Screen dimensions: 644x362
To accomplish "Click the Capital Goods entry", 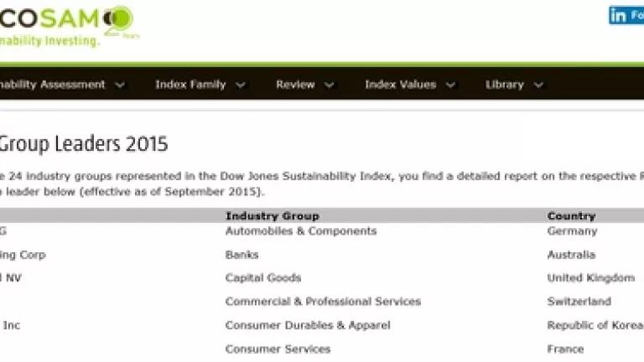I will [263, 278].
